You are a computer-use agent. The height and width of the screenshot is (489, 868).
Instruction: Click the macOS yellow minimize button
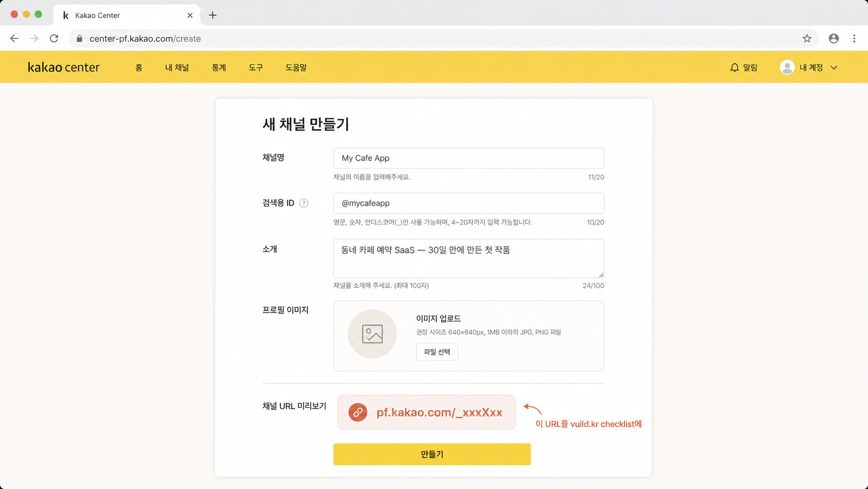click(26, 15)
